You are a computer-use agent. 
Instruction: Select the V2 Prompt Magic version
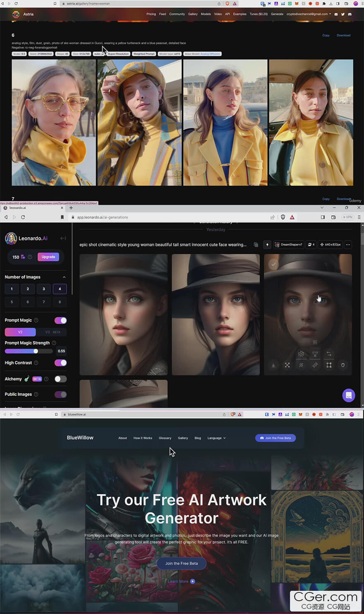tap(20, 332)
